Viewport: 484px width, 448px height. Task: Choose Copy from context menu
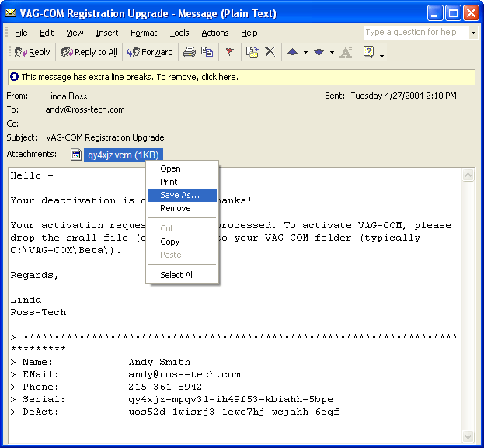182,241
